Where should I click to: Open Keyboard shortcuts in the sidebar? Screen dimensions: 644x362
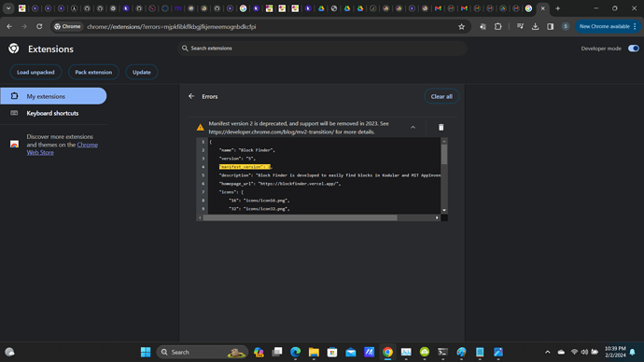click(53, 113)
